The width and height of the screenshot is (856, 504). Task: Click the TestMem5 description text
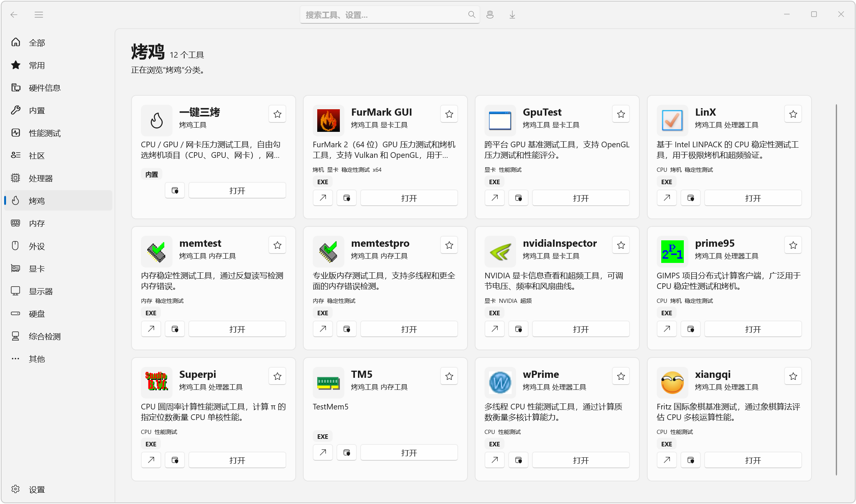pyautogui.click(x=330, y=407)
